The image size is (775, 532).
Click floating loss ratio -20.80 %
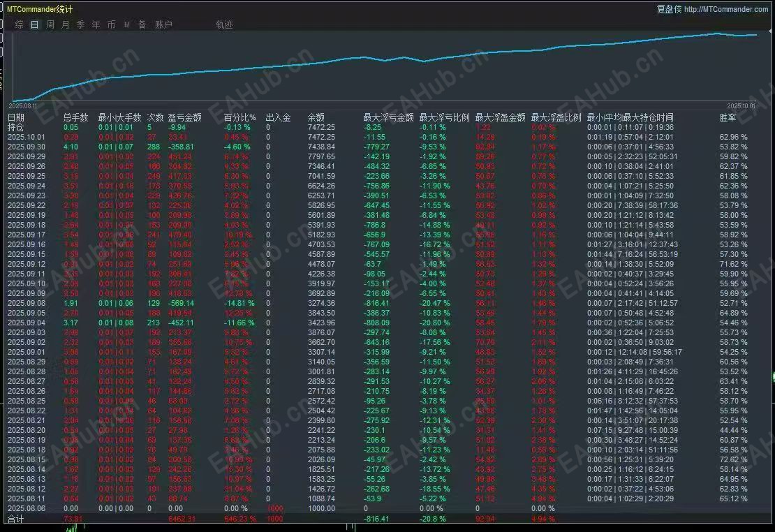435,323
